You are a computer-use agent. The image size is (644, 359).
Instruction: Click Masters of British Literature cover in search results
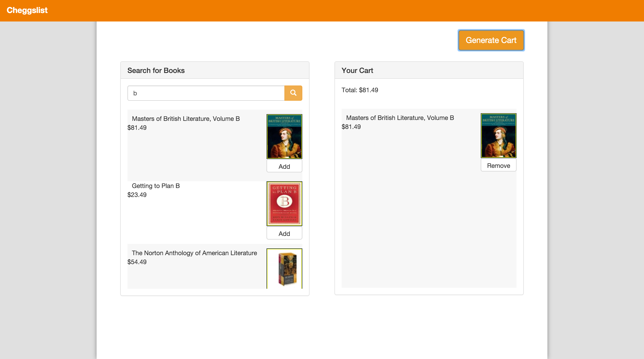coord(284,136)
